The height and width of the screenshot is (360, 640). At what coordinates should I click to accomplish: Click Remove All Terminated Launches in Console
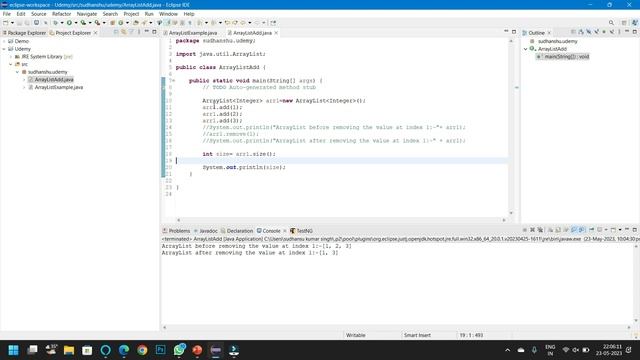[540, 230]
